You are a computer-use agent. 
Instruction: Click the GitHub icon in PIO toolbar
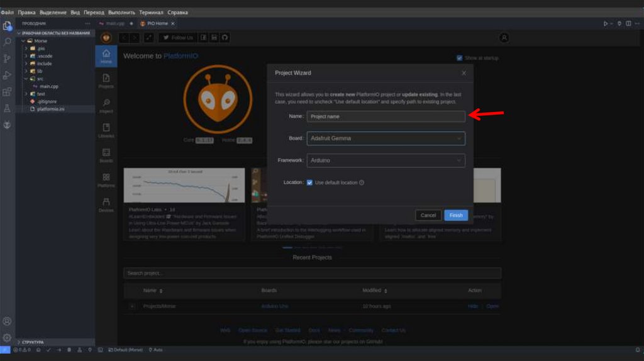(225, 38)
